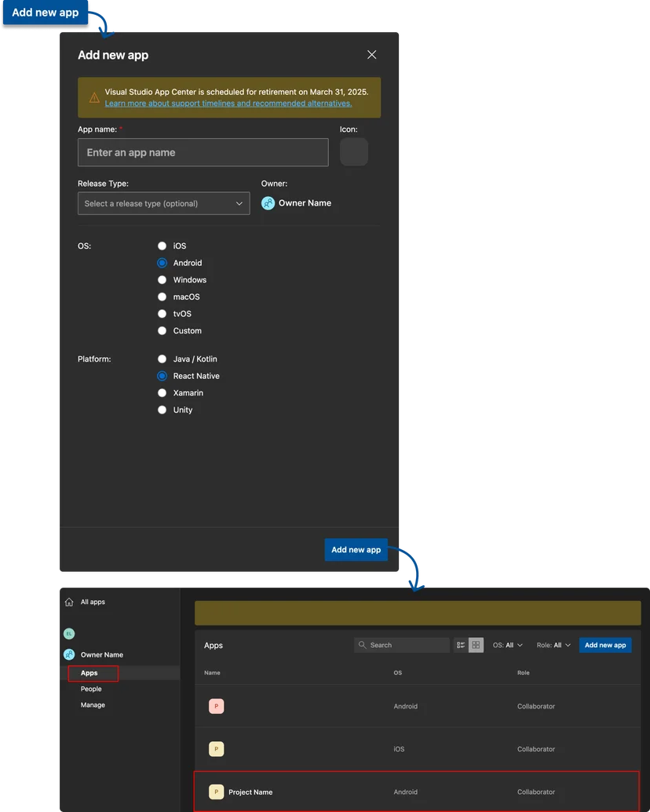The height and width of the screenshot is (812, 650).
Task: Select the Android OS option
Action: 162,263
